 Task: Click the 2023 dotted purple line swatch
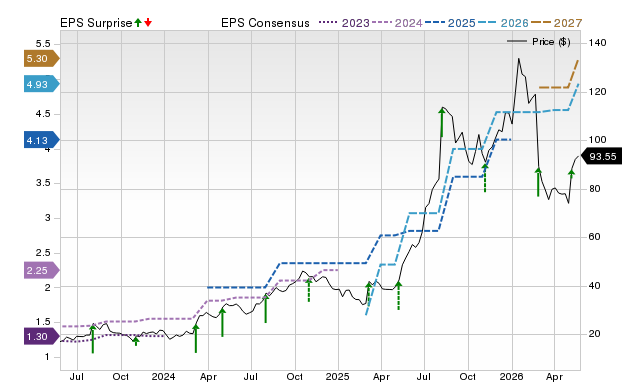click(329, 22)
